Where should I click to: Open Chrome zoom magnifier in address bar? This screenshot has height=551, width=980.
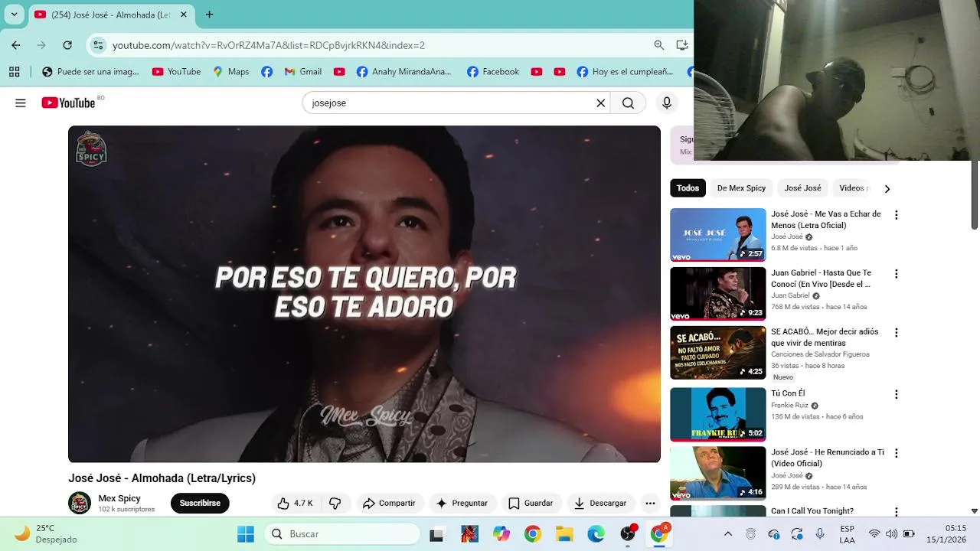[658, 45]
